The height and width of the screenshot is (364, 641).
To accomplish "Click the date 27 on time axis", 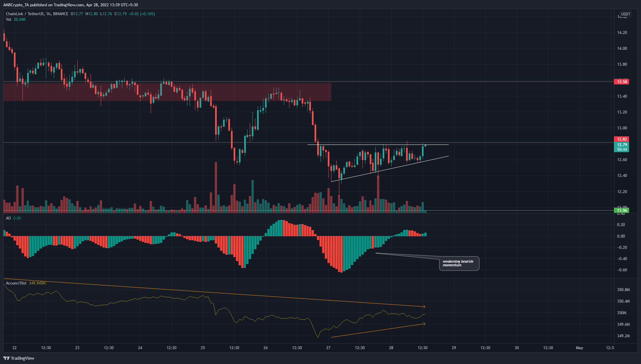I will (x=328, y=348).
